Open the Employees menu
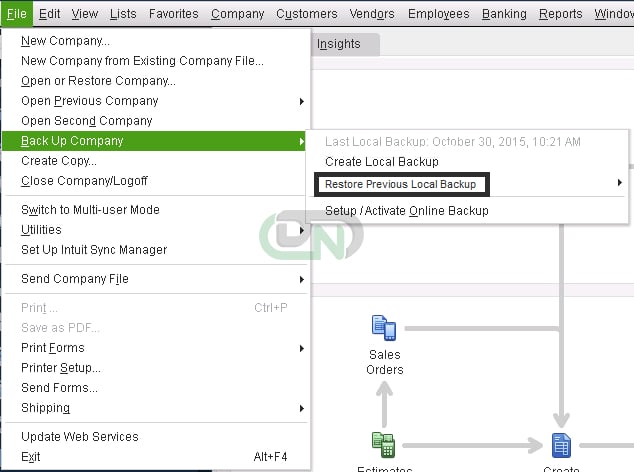Viewport: 634px width, 472px height. coord(438,14)
